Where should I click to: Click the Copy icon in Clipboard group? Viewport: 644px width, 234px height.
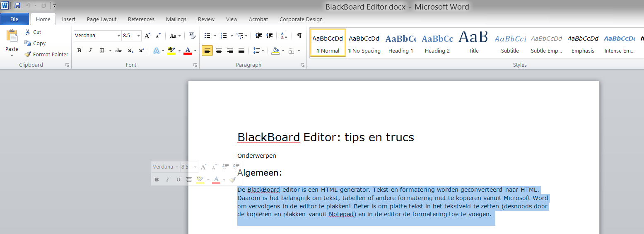point(28,43)
